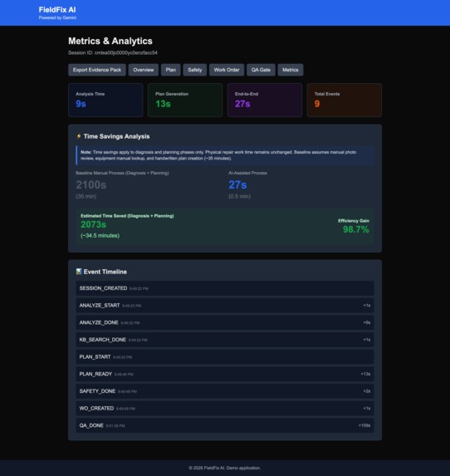Screen dimensions: 450x476
Task: Open the Overview tab
Action: point(144,70)
